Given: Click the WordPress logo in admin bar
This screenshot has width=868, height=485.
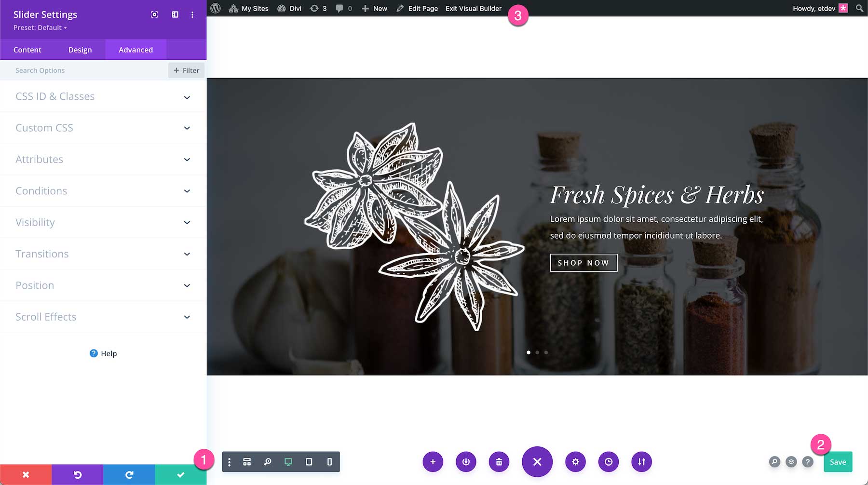Looking at the screenshot, I should (216, 8).
